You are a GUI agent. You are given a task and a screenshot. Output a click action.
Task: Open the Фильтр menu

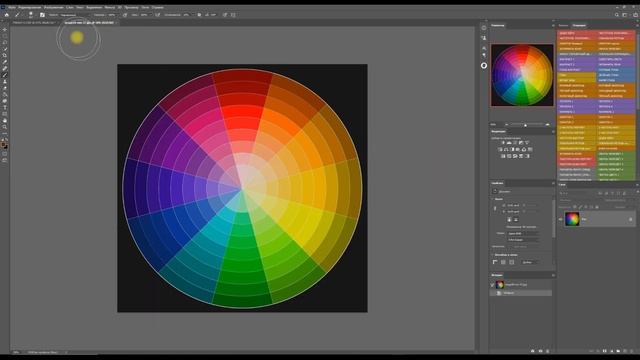(109, 7)
